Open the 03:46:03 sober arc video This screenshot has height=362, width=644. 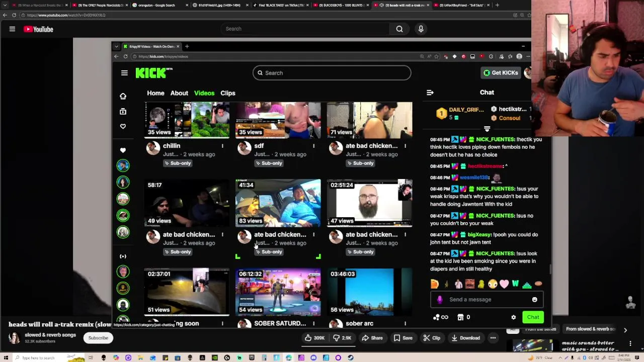(369, 292)
